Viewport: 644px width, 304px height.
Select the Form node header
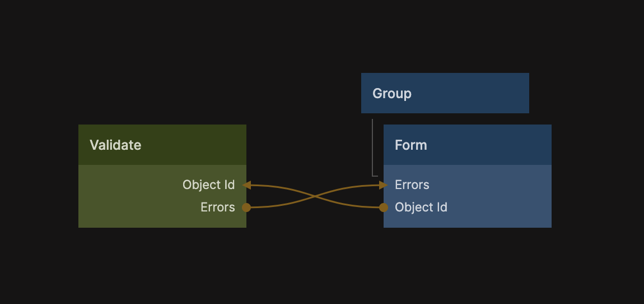pyautogui.click(x=467, y=145)
